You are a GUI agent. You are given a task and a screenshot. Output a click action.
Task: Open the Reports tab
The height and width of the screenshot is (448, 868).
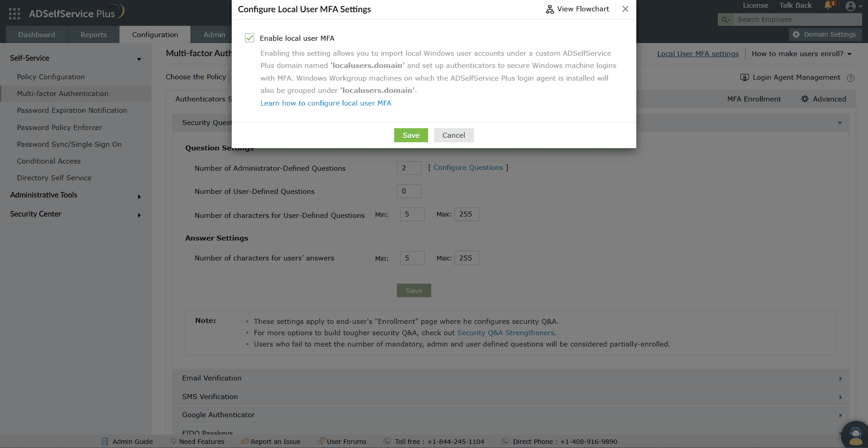[x=93, y=34]
